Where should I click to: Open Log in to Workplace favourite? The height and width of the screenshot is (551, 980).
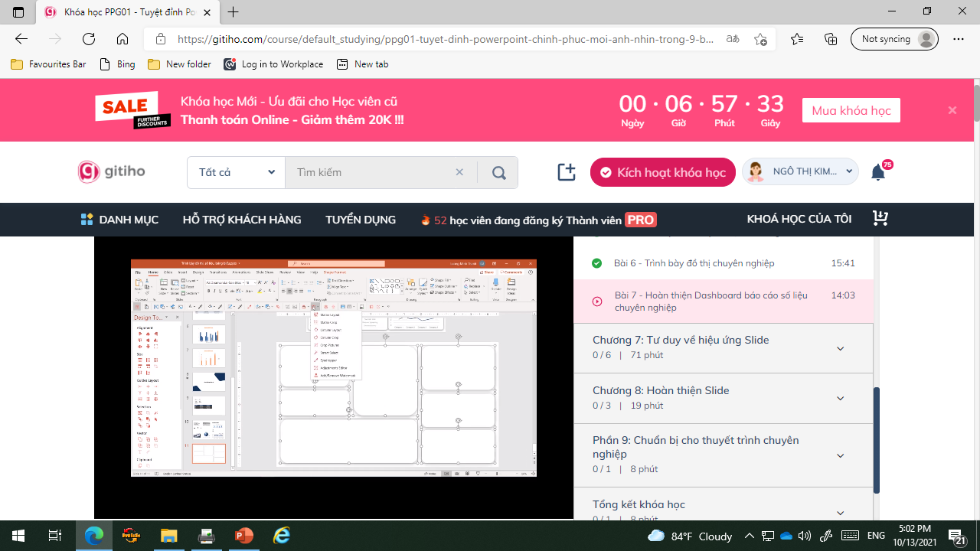coord(273,64)
